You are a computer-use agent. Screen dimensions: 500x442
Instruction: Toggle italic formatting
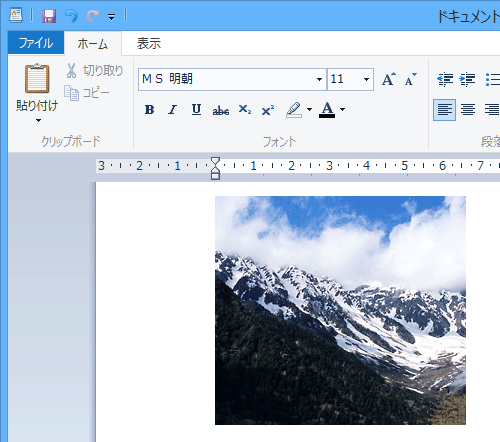click(x=172, y=110)
